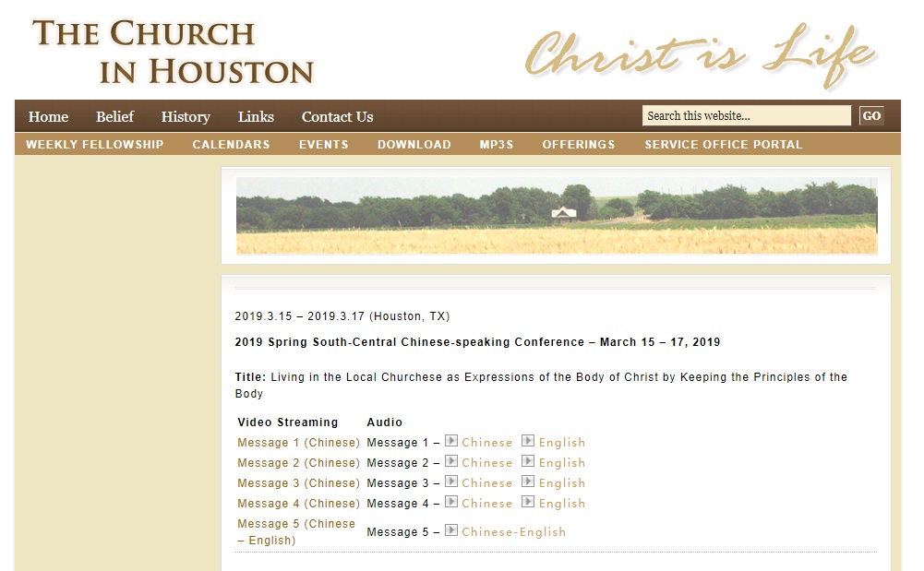Viewport: 924px width, 571px height.
Task: Open the Contact Us page
Action: 337,117
